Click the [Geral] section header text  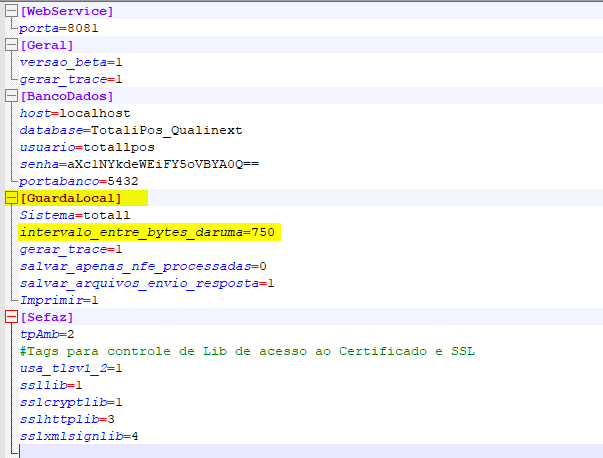(47, 45)
